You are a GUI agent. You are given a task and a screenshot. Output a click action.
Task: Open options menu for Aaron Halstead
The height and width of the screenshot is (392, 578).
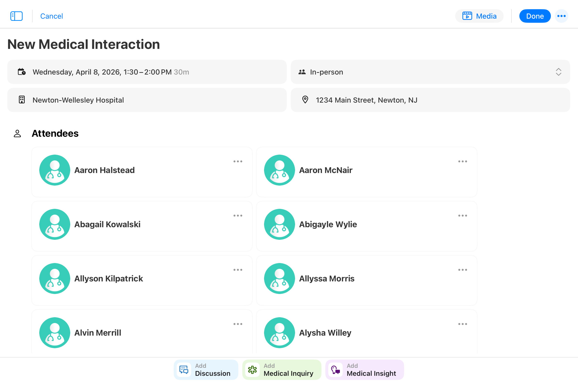[238, 161]
